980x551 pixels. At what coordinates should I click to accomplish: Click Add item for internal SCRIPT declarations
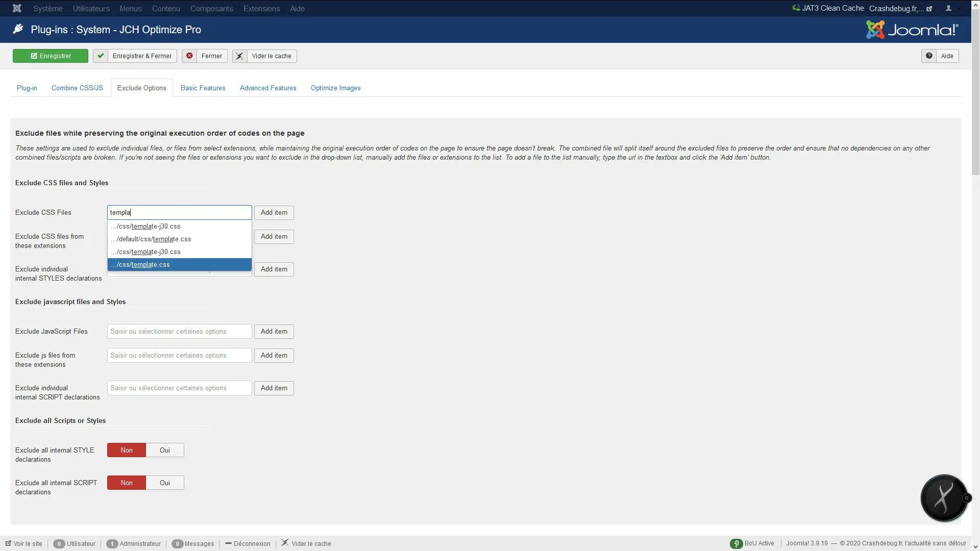[274, 388]
